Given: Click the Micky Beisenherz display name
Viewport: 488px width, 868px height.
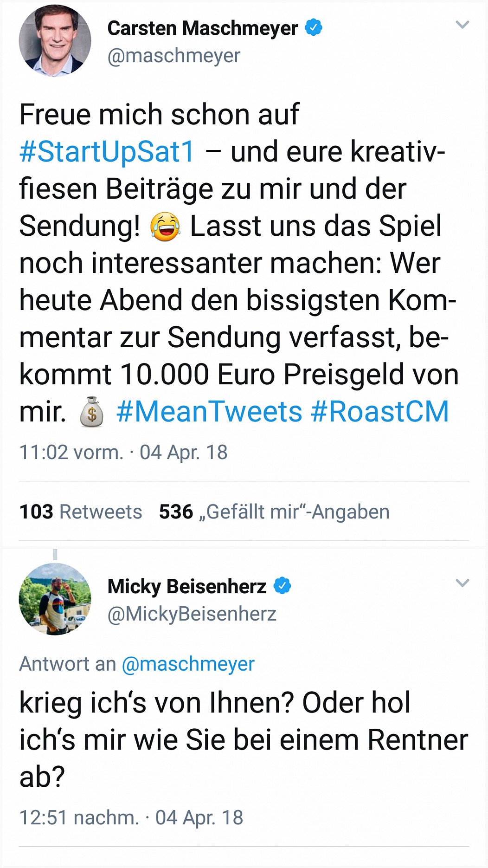Looking at the screenshot, I should point(186,586).
